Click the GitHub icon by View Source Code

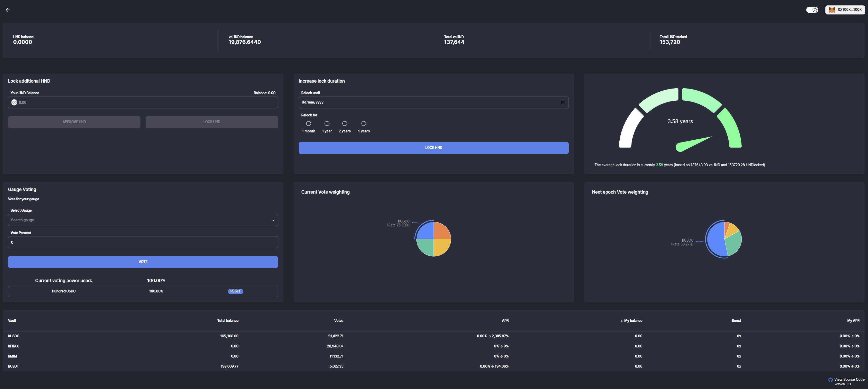830,379
